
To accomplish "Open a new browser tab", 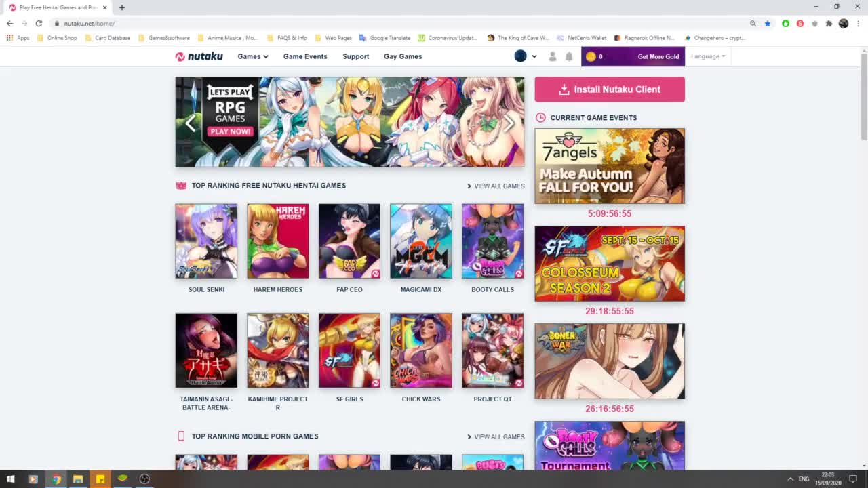I will (x=121, y=7).
